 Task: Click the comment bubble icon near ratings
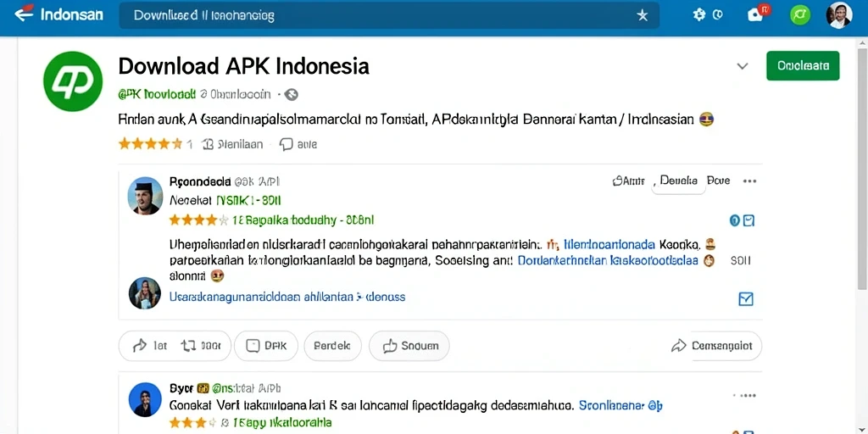tap(287, 144)
